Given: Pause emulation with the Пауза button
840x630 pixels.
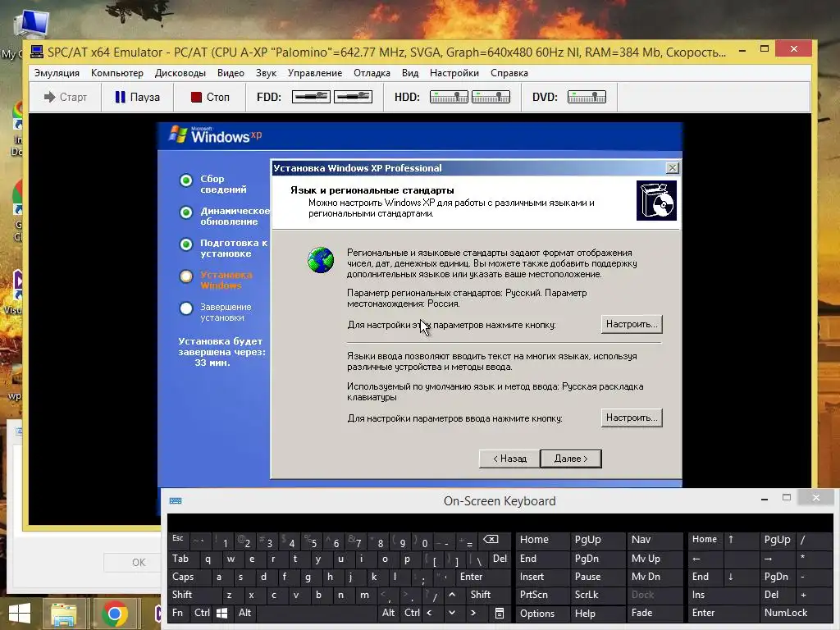Looking at the screenshot, I should click(137, 97).
